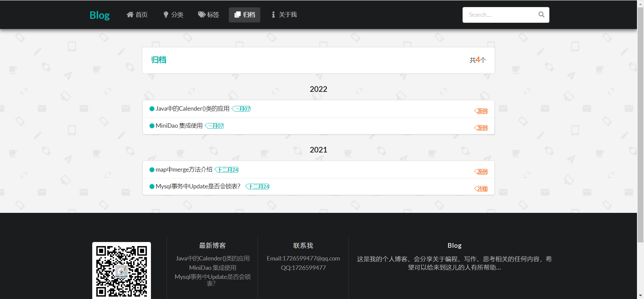644x299 pixels.
Task: Open the 关于我 about me menu item
Action: tap(284, 15)
